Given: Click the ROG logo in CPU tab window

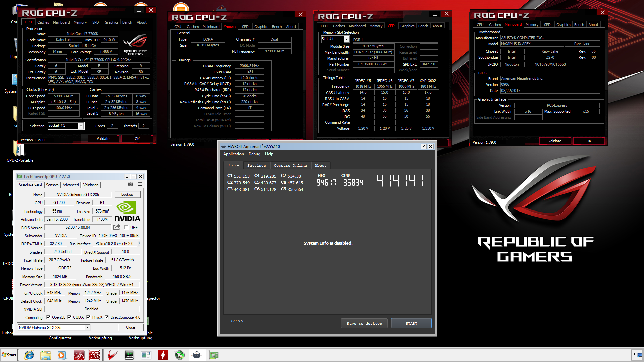Looking at the screenshot, I should [x=135, y=44].
